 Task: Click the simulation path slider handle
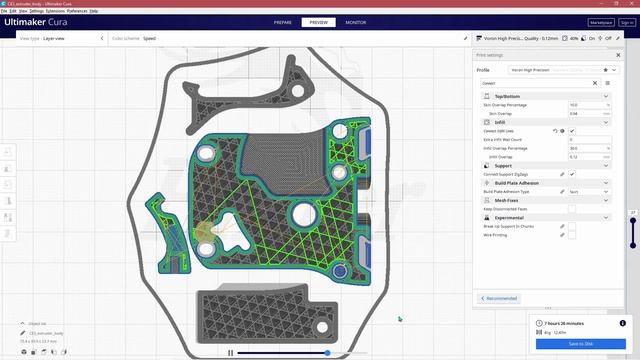327,353
